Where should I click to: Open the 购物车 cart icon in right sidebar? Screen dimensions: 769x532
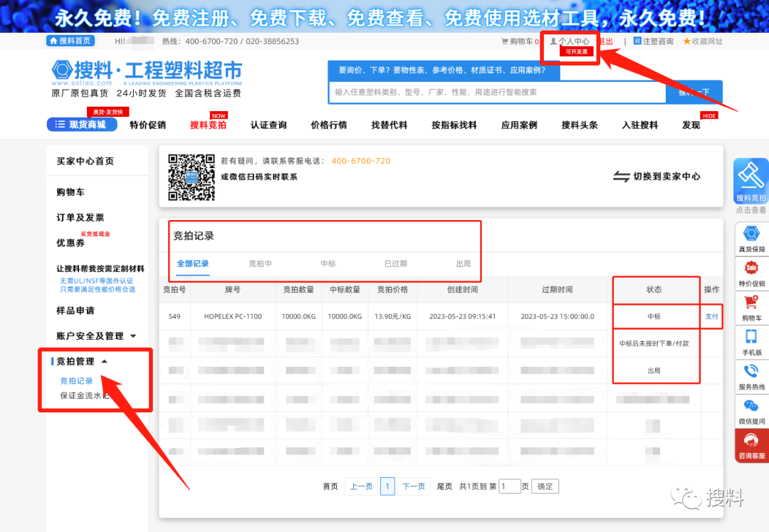(751, 303)
